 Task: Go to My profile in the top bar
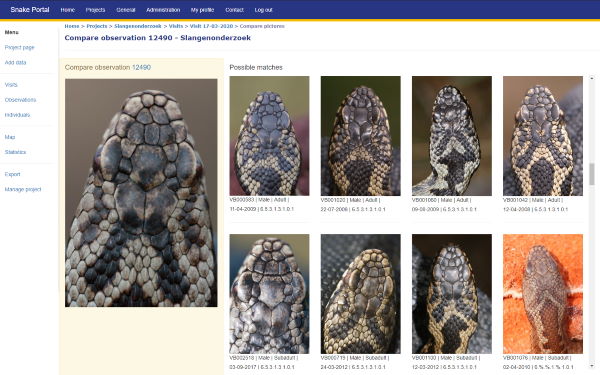tap(202, 10)
